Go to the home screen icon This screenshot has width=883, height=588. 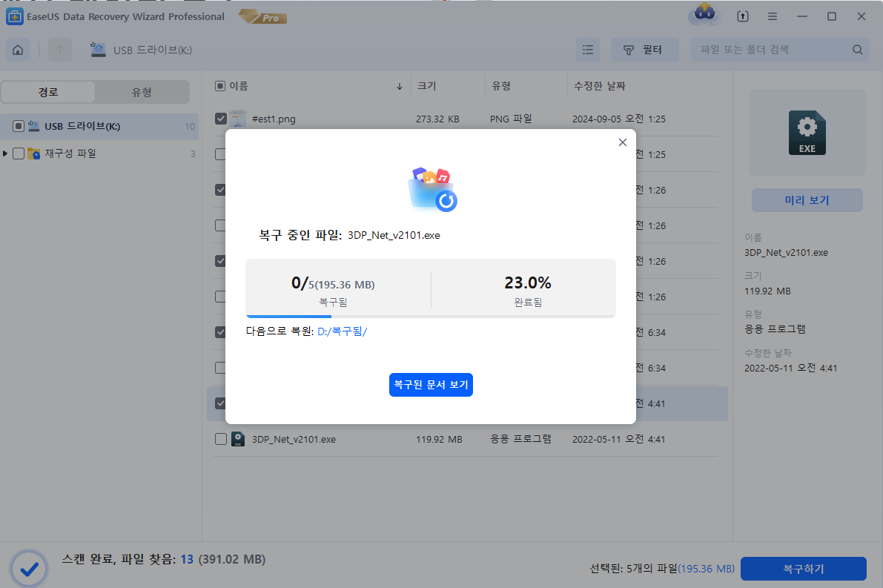pyautogui.click(x=18, y=50)
